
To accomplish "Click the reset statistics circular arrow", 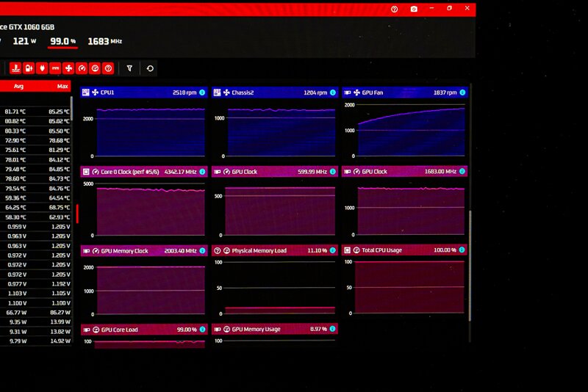I will 150,68.
